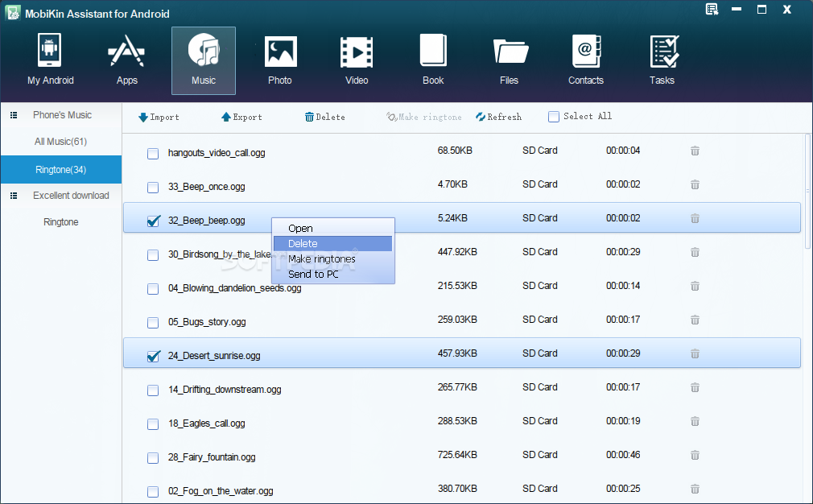Collapse the Phone's Music group
The width and height of the screenshot is (813, 504).
[x=14, y=115]
